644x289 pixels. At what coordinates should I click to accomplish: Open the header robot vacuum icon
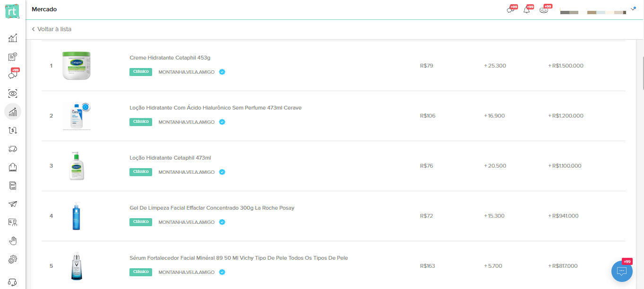(x=545, y=9)
